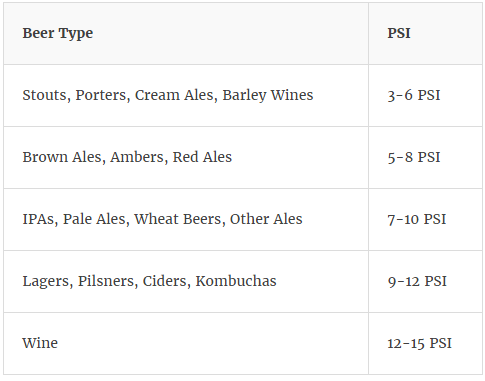Click the words Wheat Beers
This screenshot has width=485, height=381.
pyautogui.click(x=177, y=219)
